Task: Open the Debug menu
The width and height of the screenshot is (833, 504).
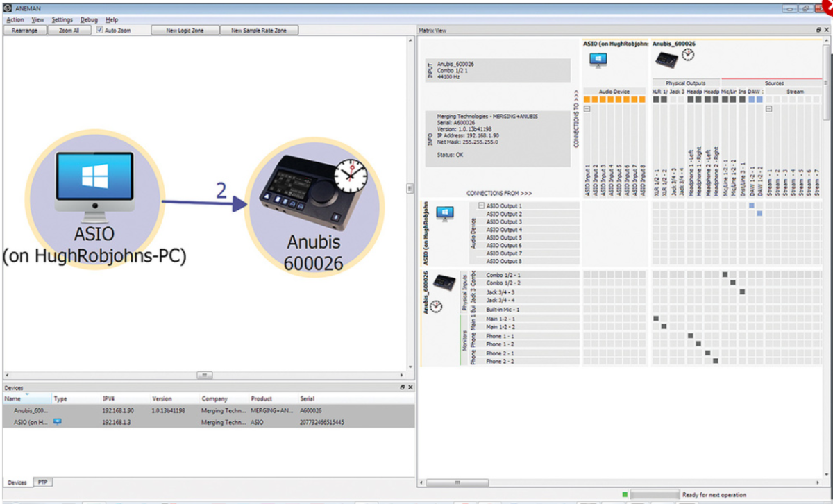Action: (89, 20)
